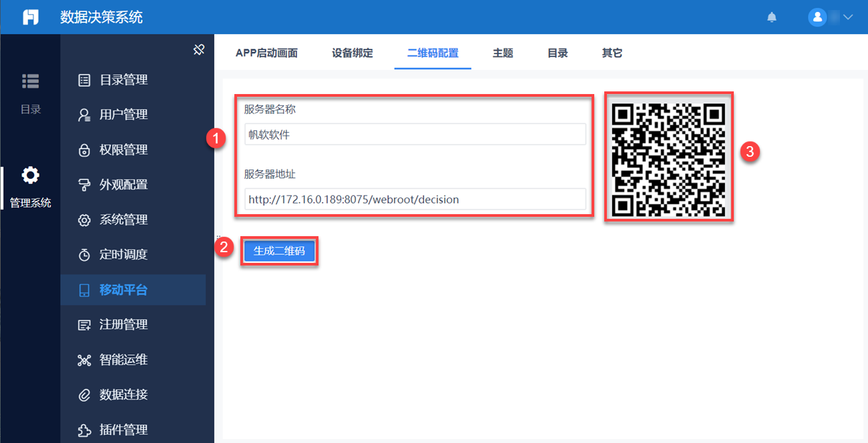Go to 权限管理 label
Viewport: 868px width, 443px height.
124,150
